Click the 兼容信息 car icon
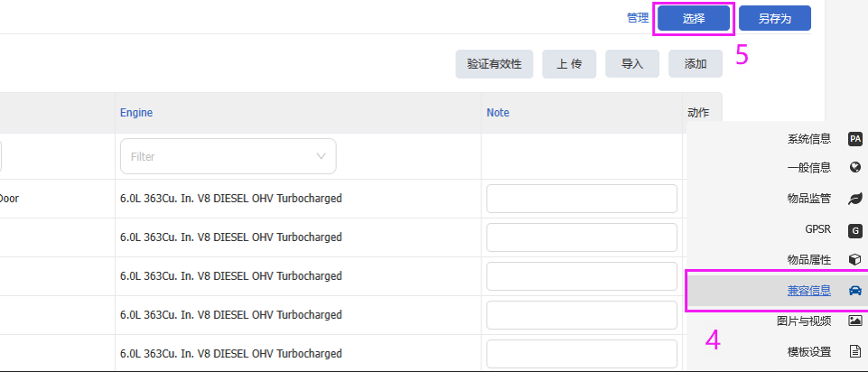Image resolution: width=868 pixels, height=372 pixels. coord(855,290)
